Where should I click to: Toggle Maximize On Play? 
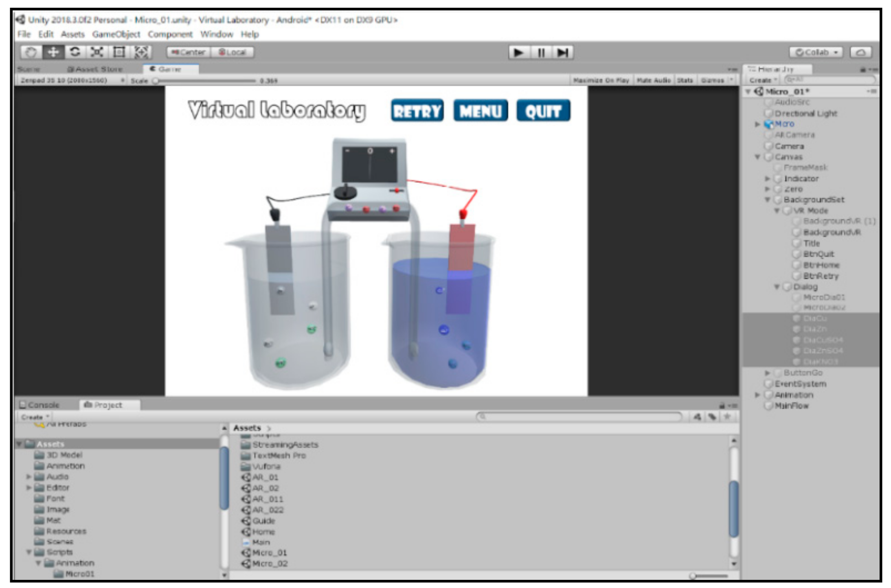tap(601, 81)
